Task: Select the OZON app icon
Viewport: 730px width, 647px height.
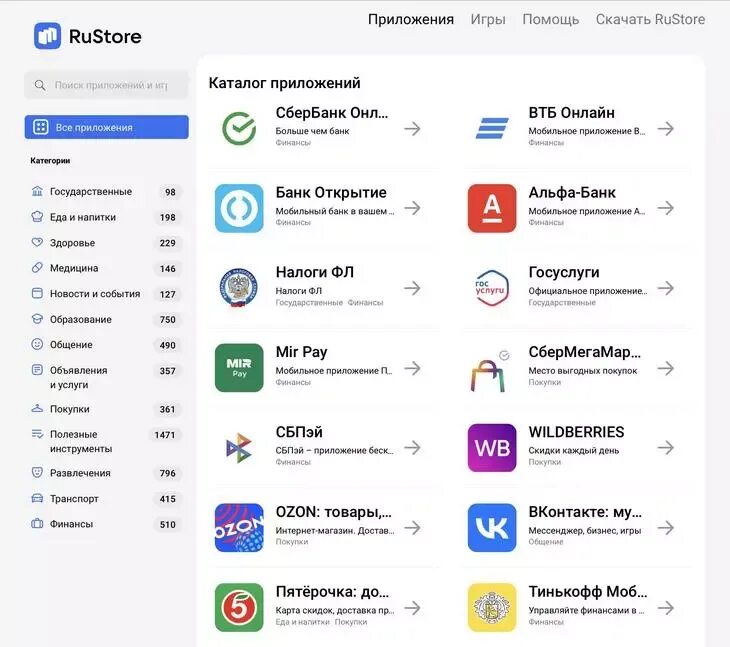Action: (239, 528)
